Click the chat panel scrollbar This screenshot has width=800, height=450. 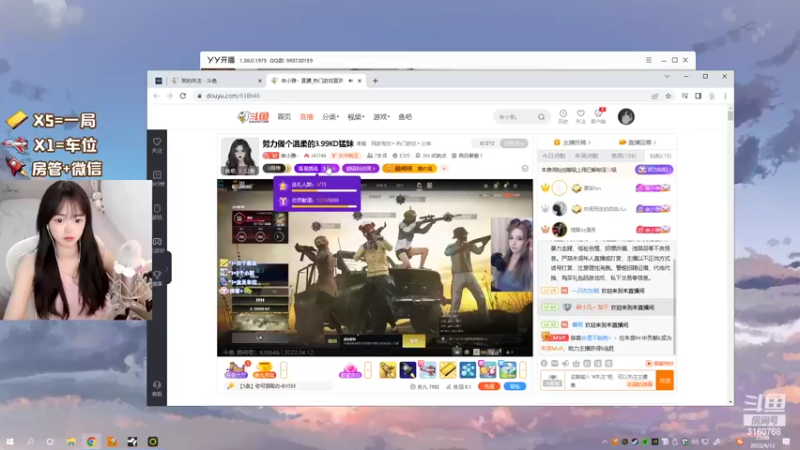(x=674, y=306)
